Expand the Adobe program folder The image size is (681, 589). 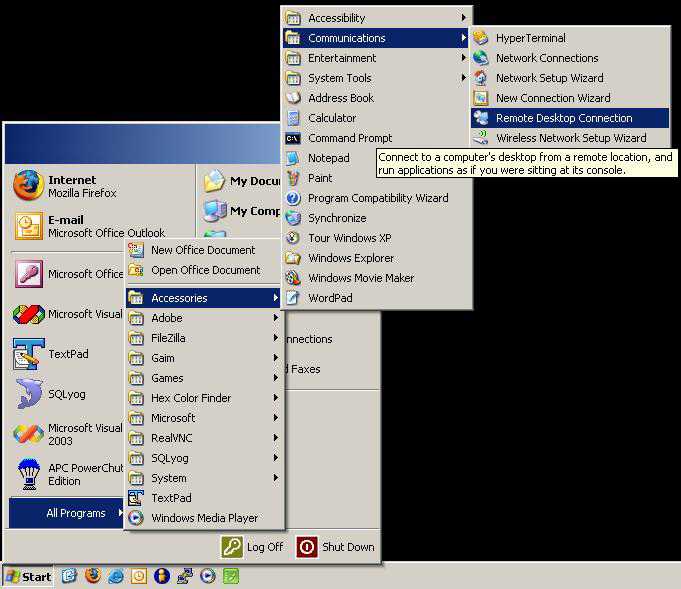[203, 318]
